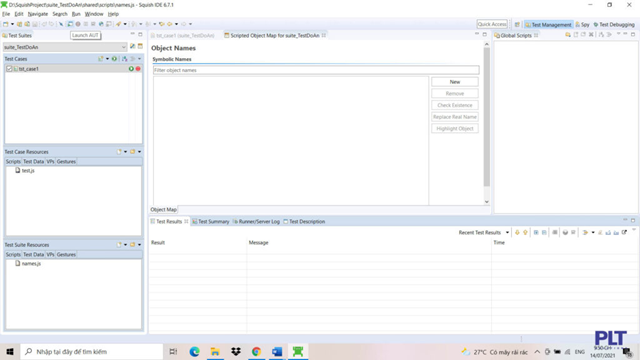Add new Test Suite Resource icon
The image size is (640, 360).
(119, 245)
